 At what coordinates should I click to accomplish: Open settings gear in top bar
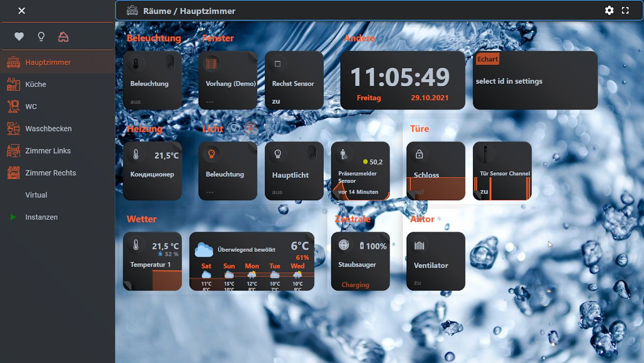[x=610, y=10]
